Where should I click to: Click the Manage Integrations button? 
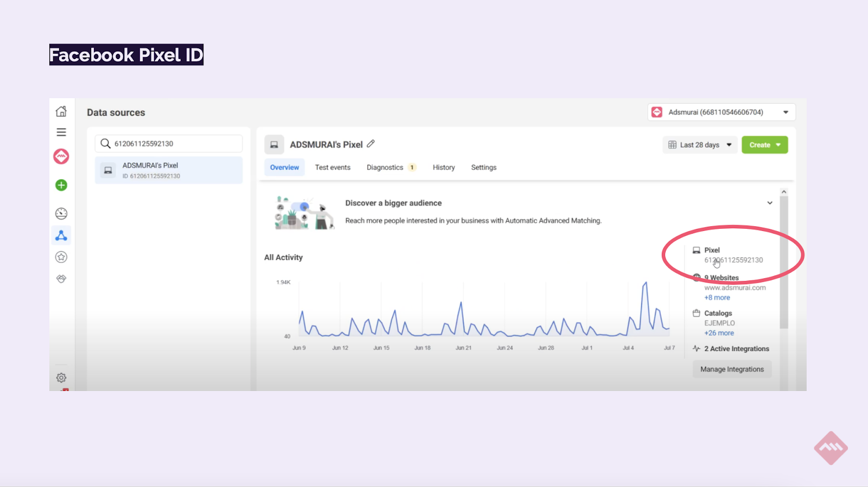point(732,369)
